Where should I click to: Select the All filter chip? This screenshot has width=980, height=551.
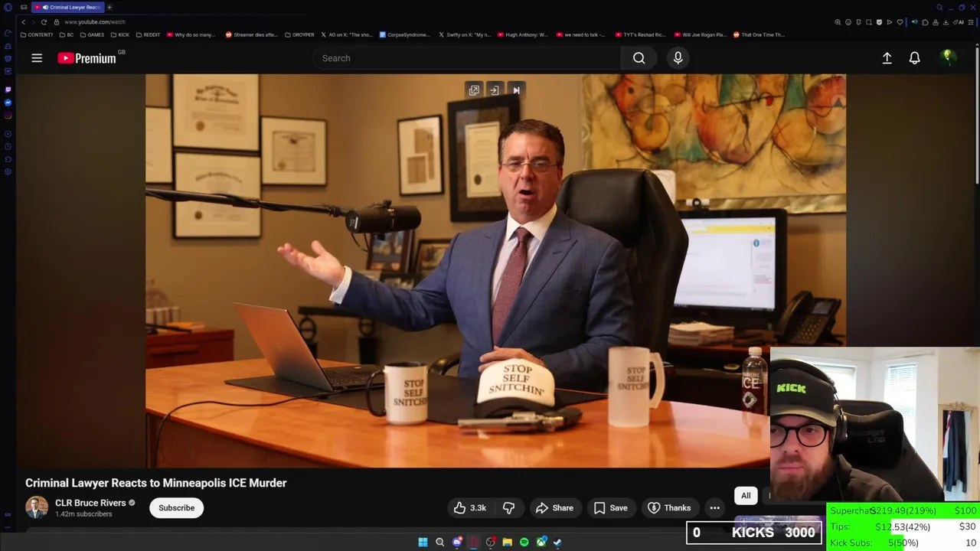[746, 495]
